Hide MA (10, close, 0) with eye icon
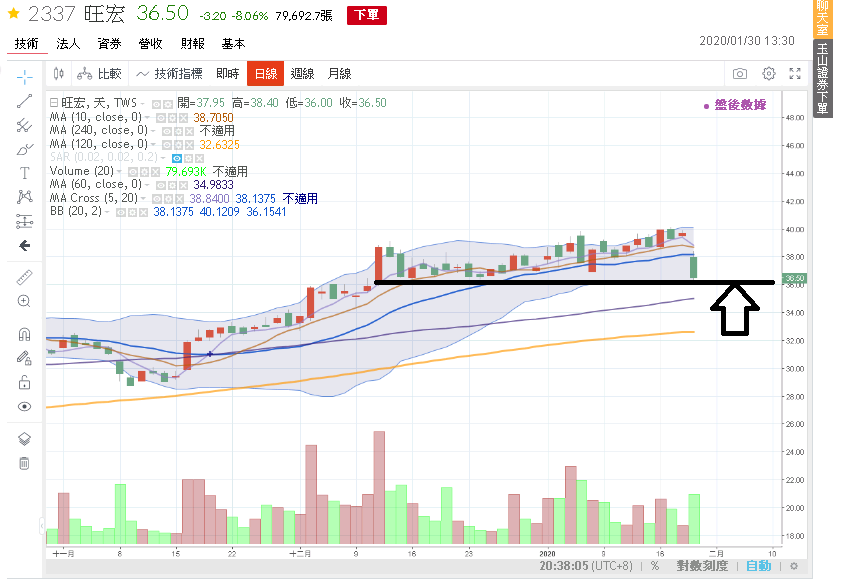The width and height of the screenshot is (845, 580). (x=161, y=118)
